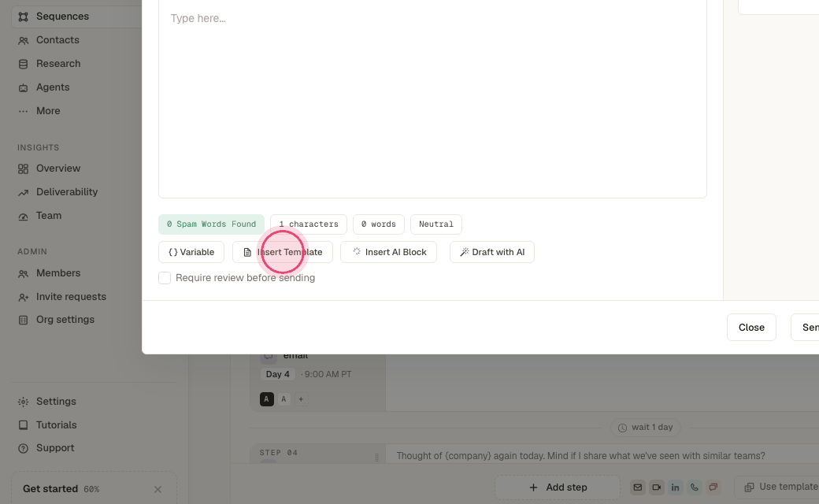The image size is (819, 504).
Task: Open Sequences in the sidebar
Action: 76,17
